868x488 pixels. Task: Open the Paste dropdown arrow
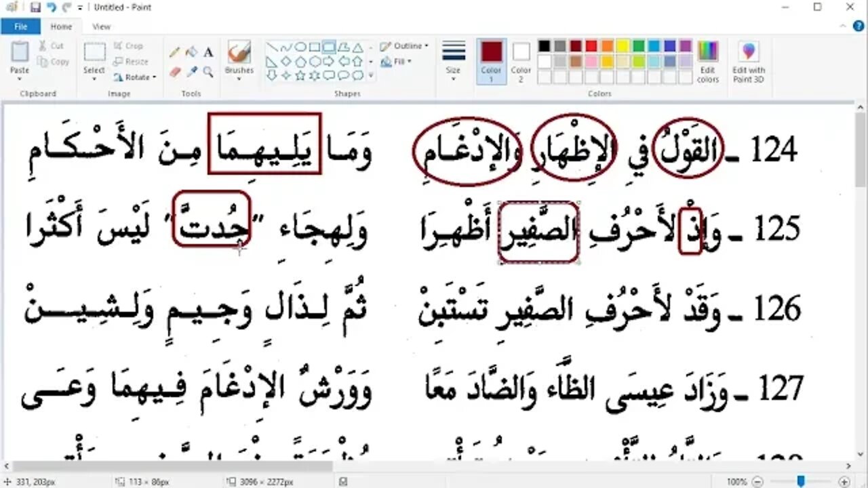20,79
